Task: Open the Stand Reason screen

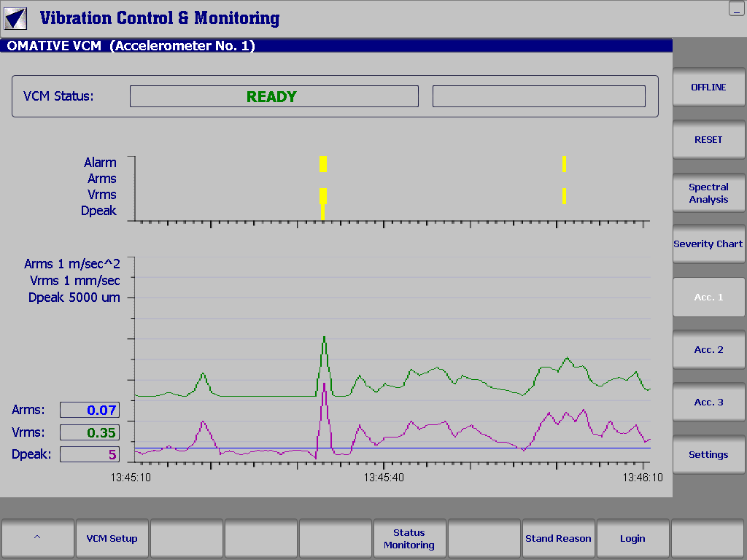Action: (558, 538)
